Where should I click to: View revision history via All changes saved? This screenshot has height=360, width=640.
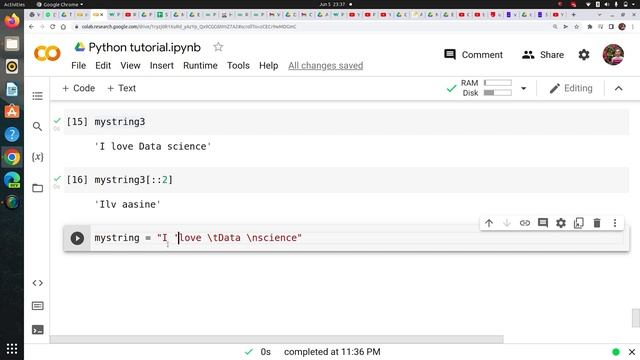tap(325, 66)
